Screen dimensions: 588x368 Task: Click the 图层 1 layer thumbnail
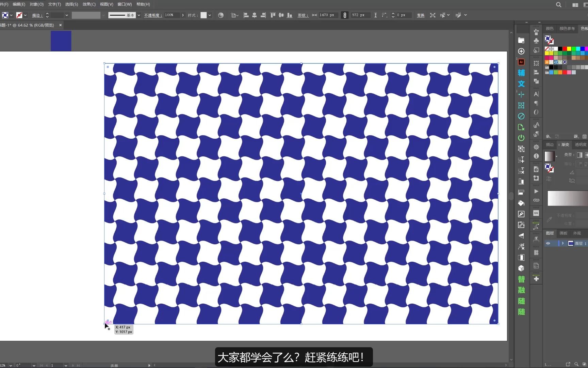click(571, 243)
